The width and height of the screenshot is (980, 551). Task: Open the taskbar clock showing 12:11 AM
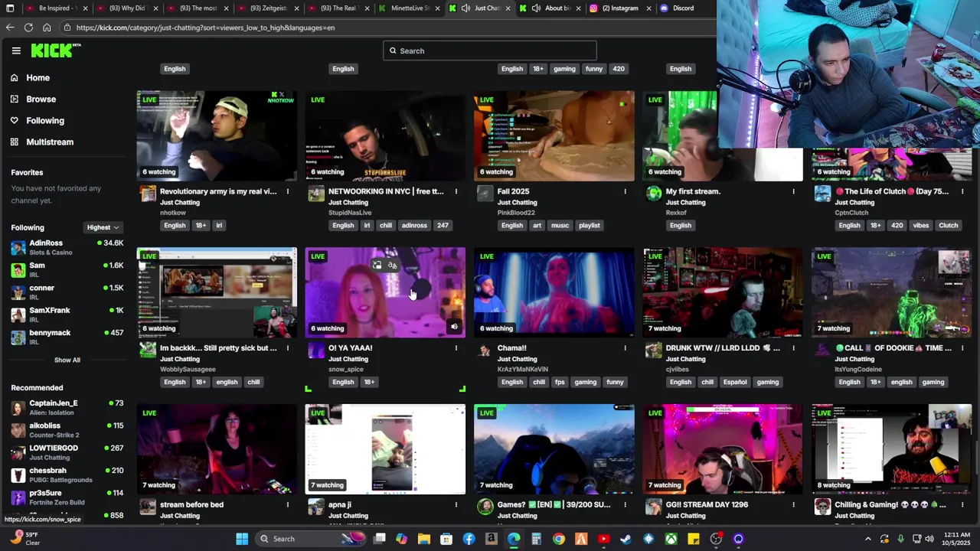957,539
